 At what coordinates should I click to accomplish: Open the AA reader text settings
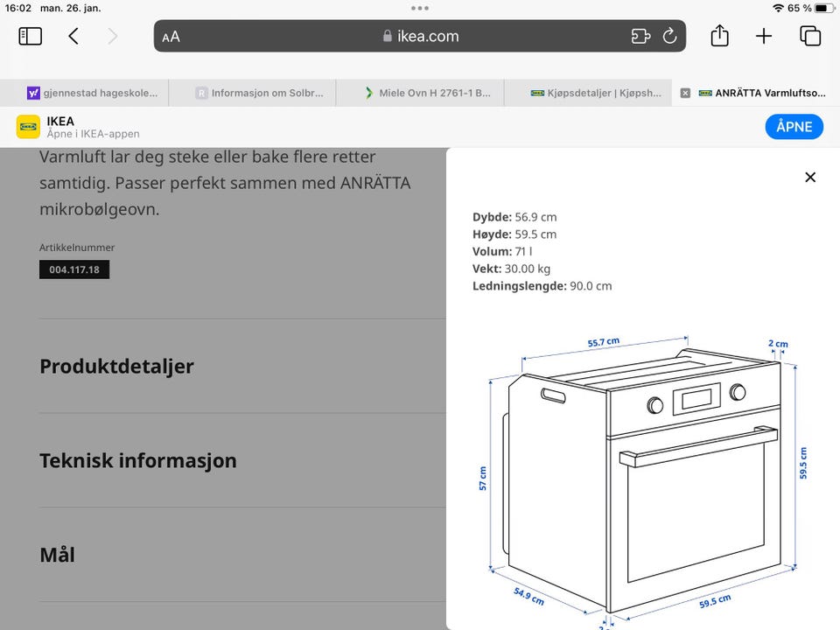[171, 37]
